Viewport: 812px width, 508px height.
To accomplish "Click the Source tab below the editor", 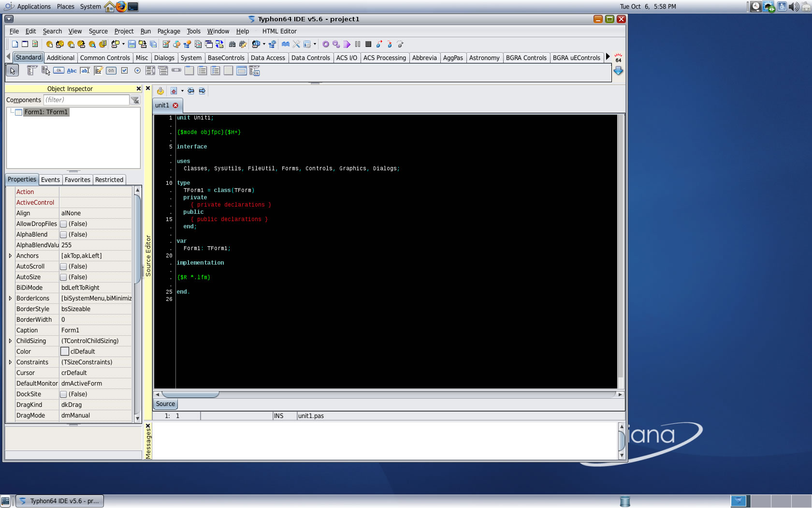I will [x=165, y=404].
